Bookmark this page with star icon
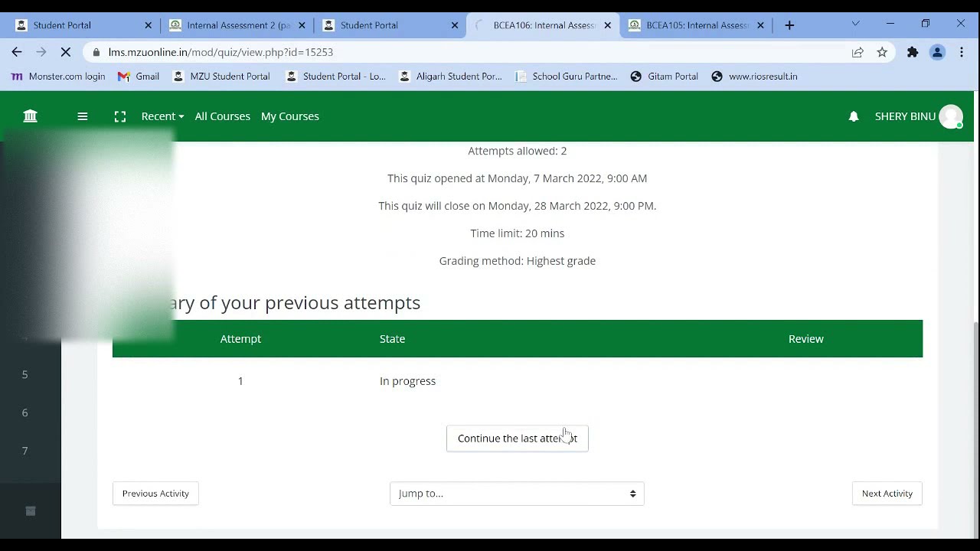The height and width of the screenshot is (551, 980). pyautogui.click(x=882, y=52)
